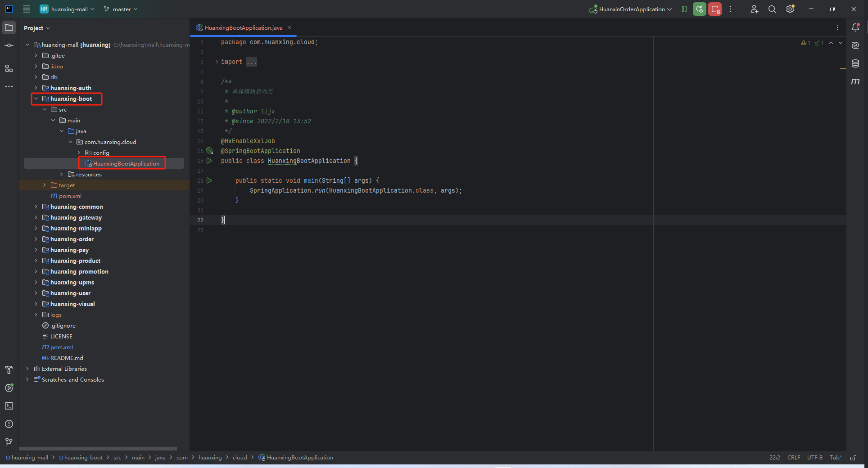Open the main hamburger menu
The height and width of the screenshot is (468, 868).
point(27,9)
